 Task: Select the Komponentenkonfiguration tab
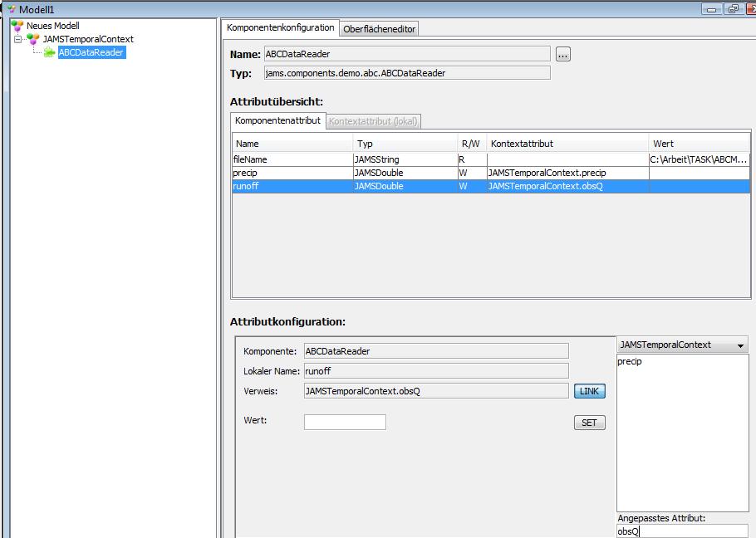[x=281, y=27]
